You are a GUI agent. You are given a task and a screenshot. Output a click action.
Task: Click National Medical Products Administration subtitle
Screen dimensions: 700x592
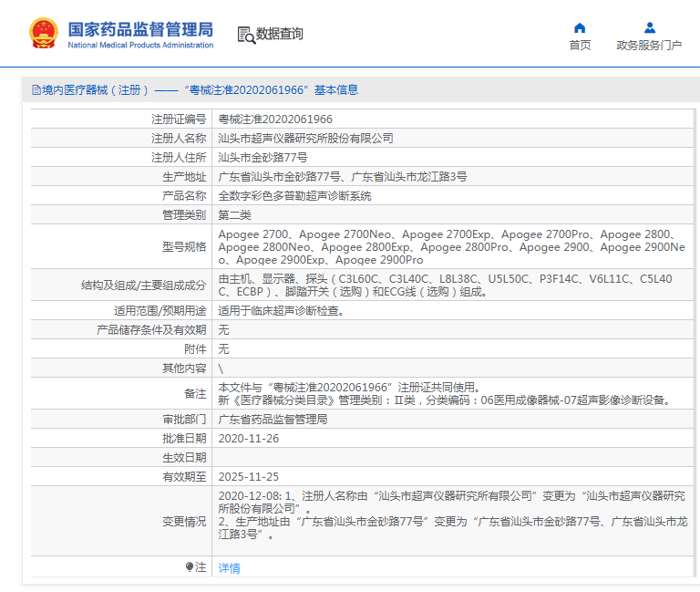click(140, 45)
